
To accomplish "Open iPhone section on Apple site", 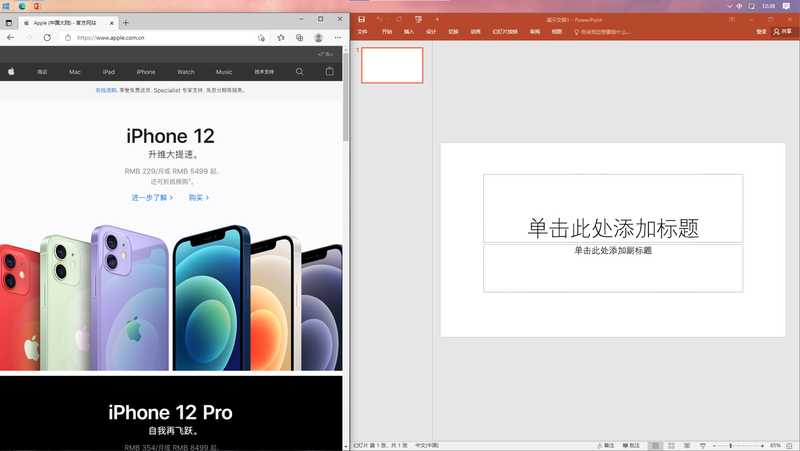I will click(x=146, y=72).
